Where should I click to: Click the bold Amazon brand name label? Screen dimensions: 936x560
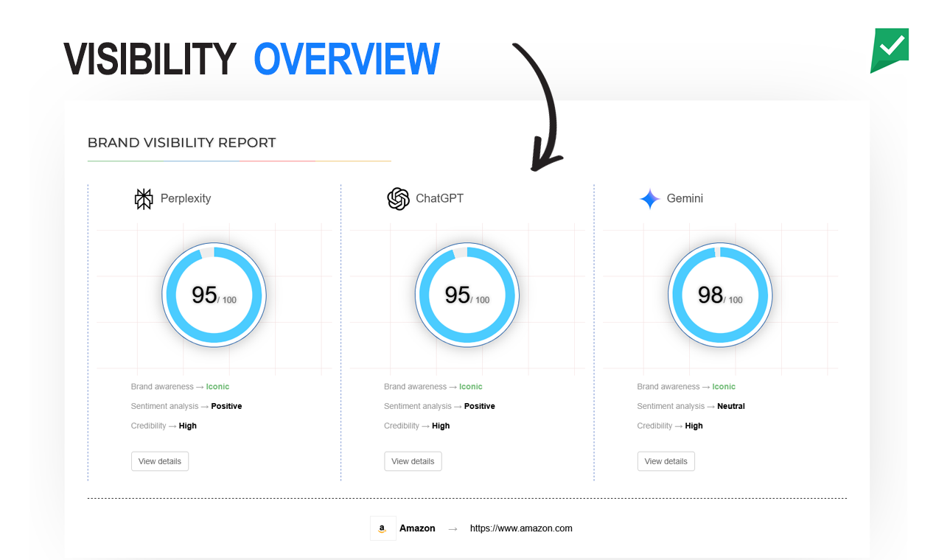417,528
